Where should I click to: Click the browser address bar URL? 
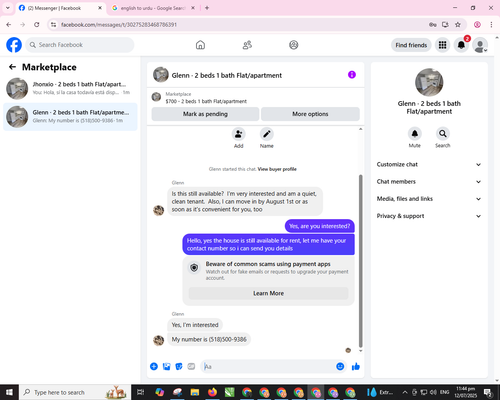tap(119, 25)
